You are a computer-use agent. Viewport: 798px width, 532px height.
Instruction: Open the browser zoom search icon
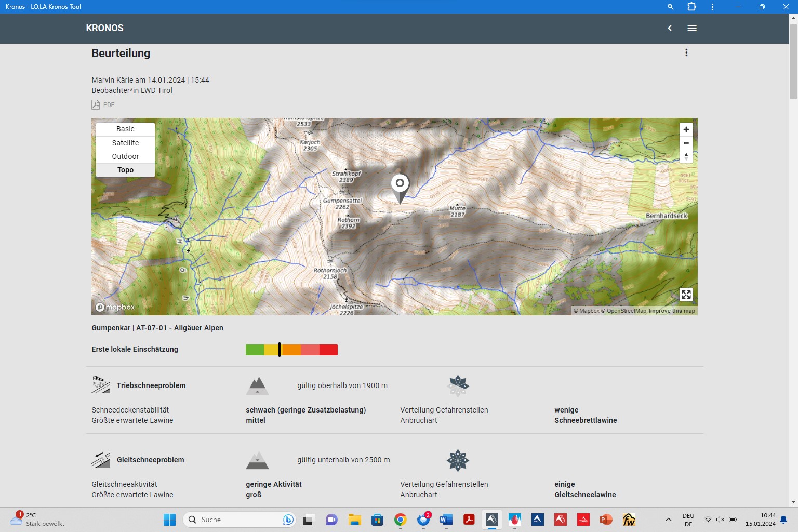pyautogui.click(x=670, y=7)
